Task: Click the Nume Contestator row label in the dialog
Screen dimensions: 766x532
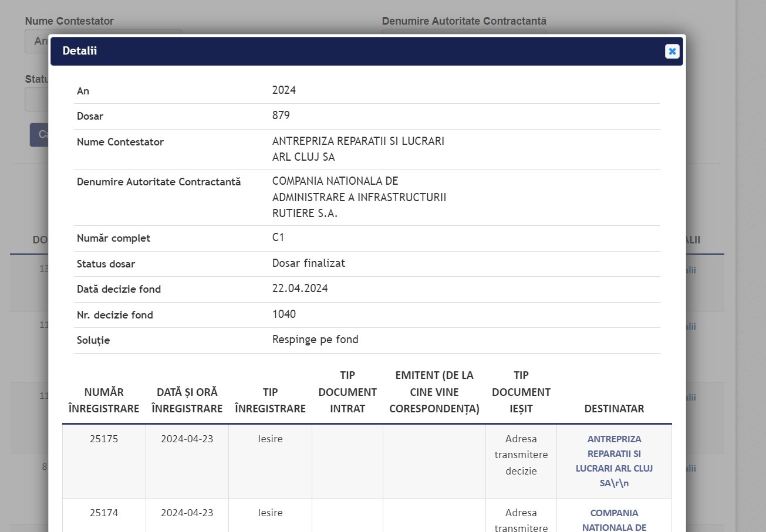Action: click(120, 142)
